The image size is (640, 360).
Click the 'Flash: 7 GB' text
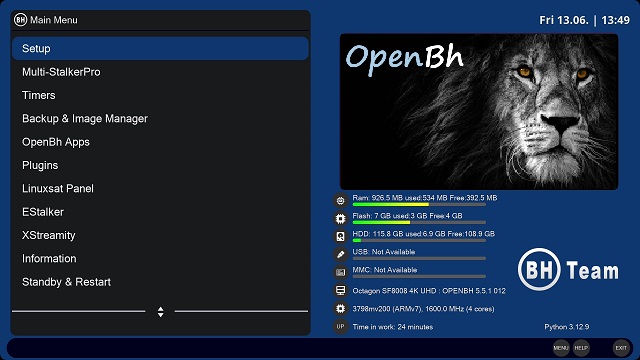click(x=371, y=216)
